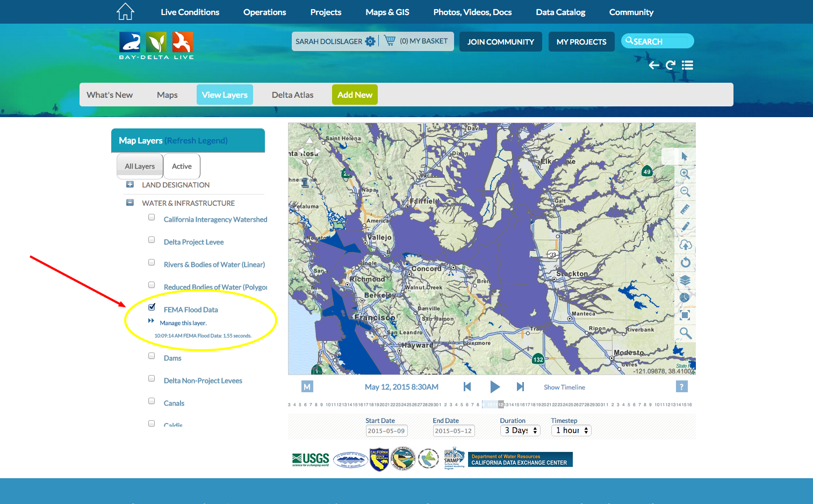
Task: Toggle fullscreen map view icon
Action: (685, 315)
